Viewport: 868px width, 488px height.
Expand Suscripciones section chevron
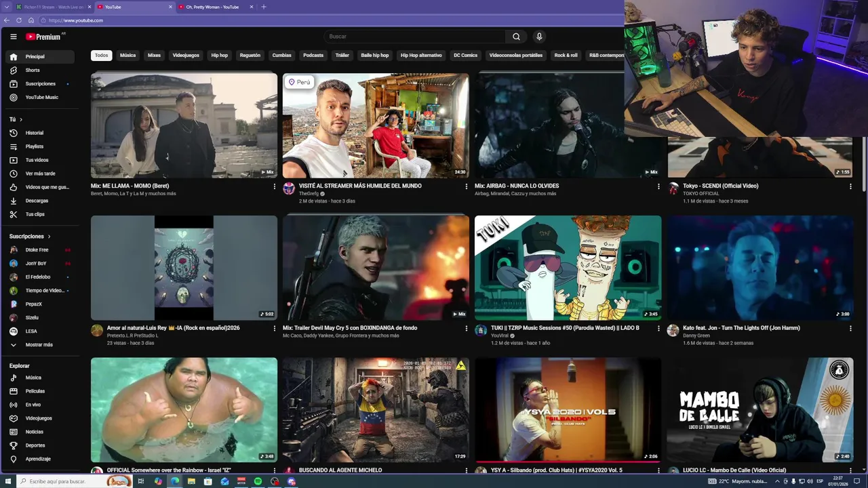tap(49, 237)
